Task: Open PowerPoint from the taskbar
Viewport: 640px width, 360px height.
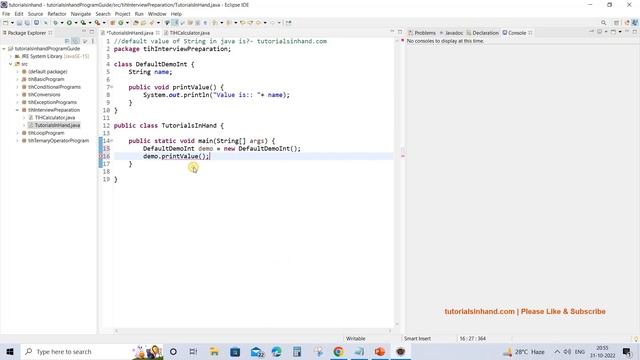Action: click(x=380, y=351)
